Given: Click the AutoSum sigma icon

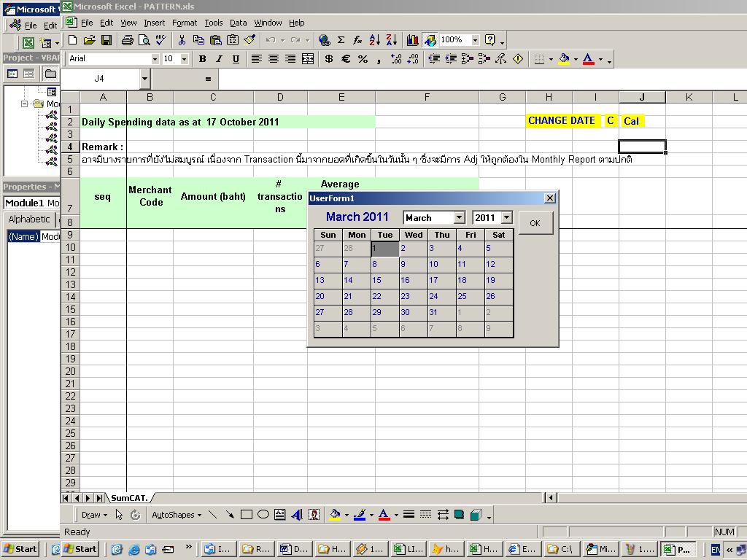Looking at the screenshot, I should pyautogui.click(x=341, y=40).
